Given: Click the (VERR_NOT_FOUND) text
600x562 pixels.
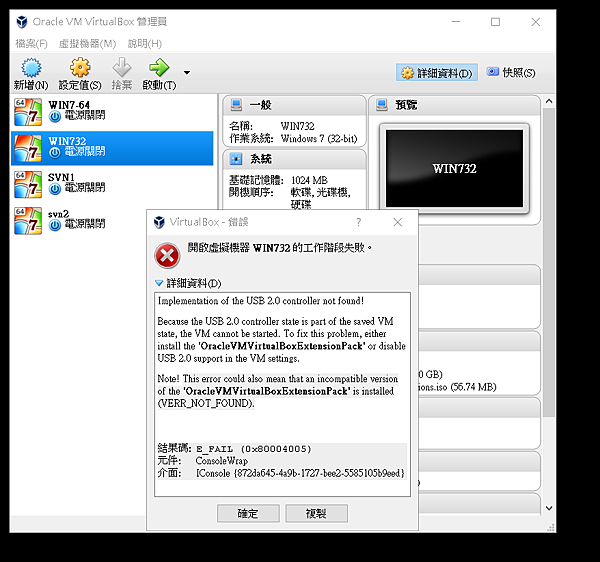Looking at the screenshot, I should click(x=206, y=403).
